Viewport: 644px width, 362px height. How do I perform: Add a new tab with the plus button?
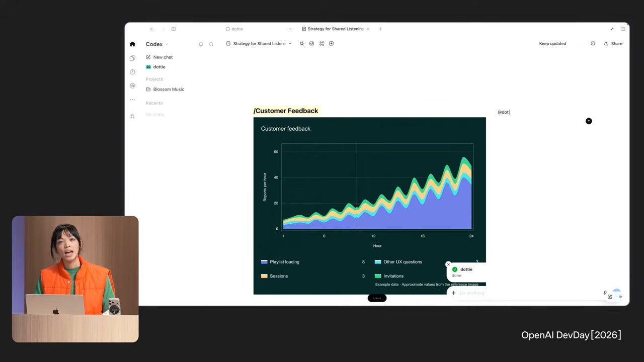coord(380,29)
